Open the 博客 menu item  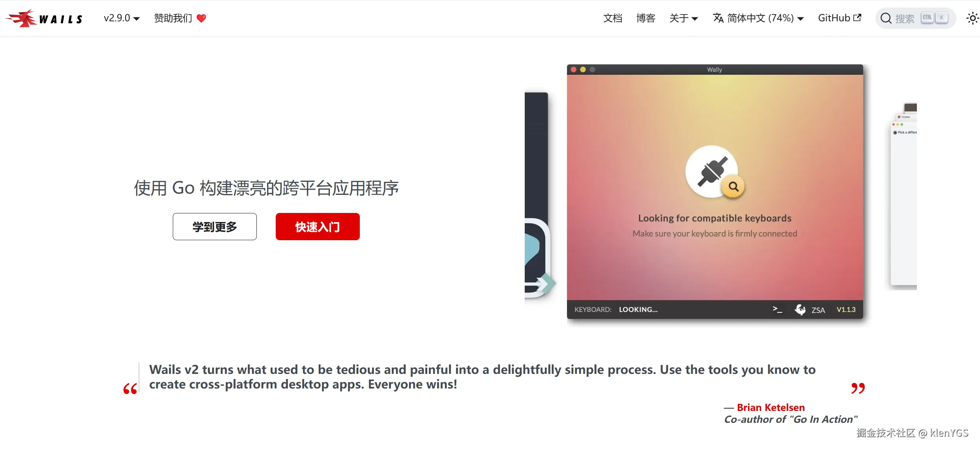(646, 18)
